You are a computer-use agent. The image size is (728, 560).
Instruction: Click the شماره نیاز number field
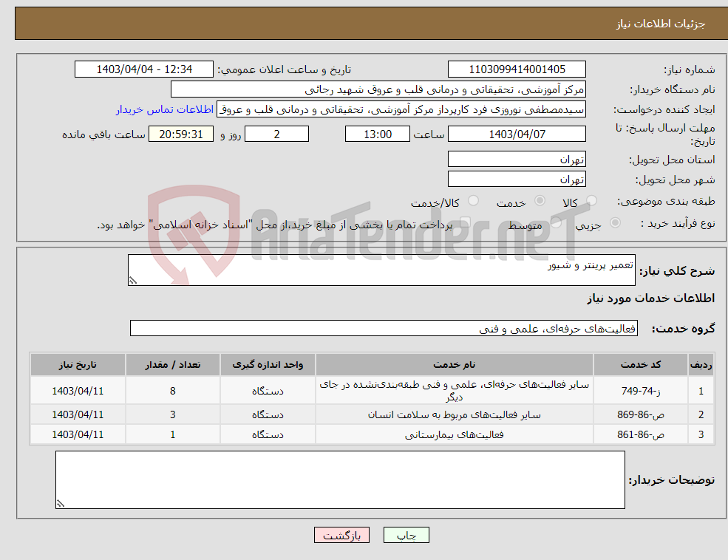point(517,69)
